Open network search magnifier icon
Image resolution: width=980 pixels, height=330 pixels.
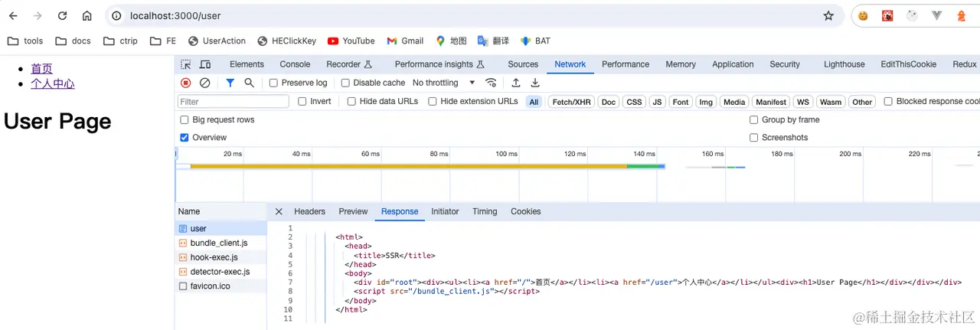point(249,83)
